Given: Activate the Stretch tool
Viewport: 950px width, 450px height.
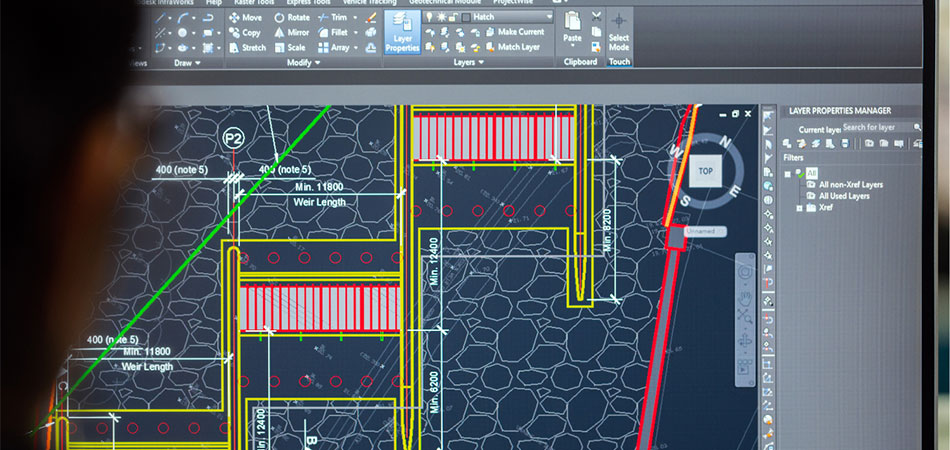Looking at the screenshot, I should (x=247, y=47).
